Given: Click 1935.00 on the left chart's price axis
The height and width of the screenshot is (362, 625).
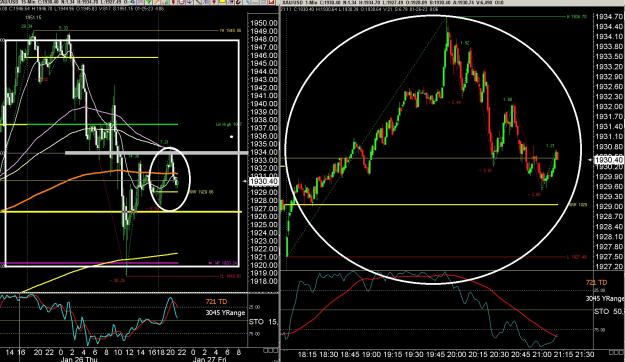Looking at the screenshot, I should (x=264, y=144).
